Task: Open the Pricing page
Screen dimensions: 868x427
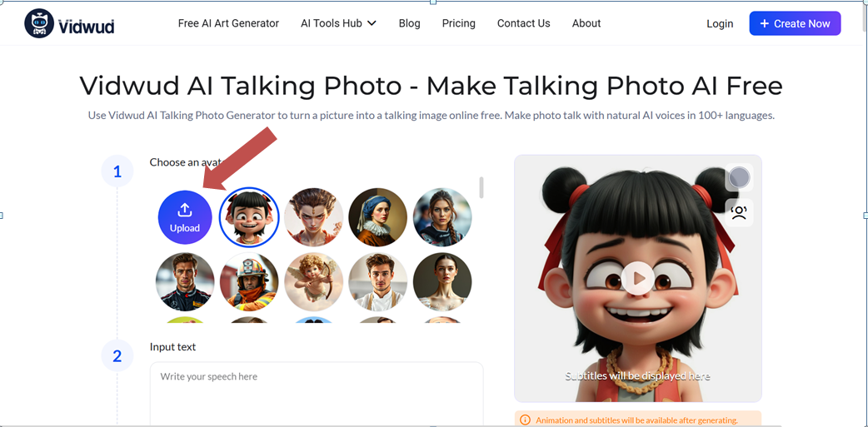Action: [x=458, y=23]
